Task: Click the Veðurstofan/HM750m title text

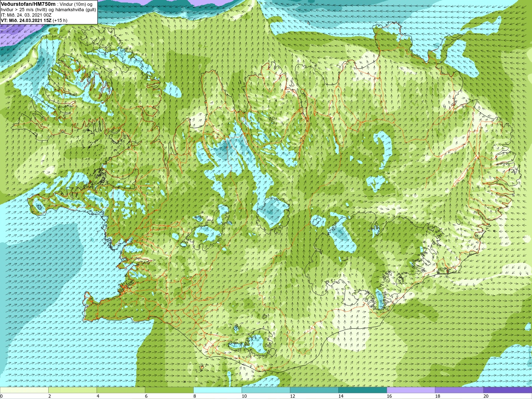Action: click(x=28, y=4)
